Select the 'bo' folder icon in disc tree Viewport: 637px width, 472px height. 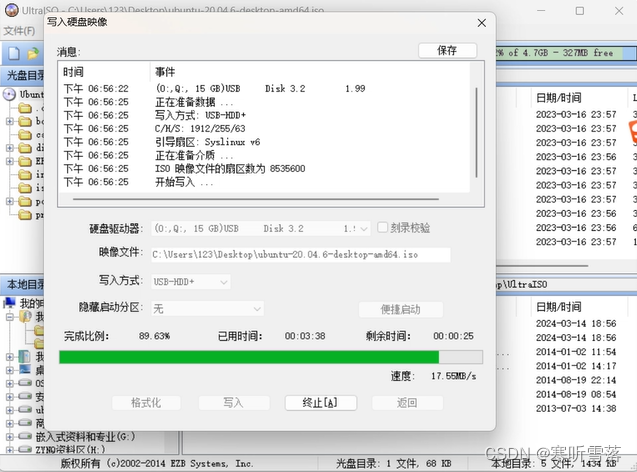point(25,121)
